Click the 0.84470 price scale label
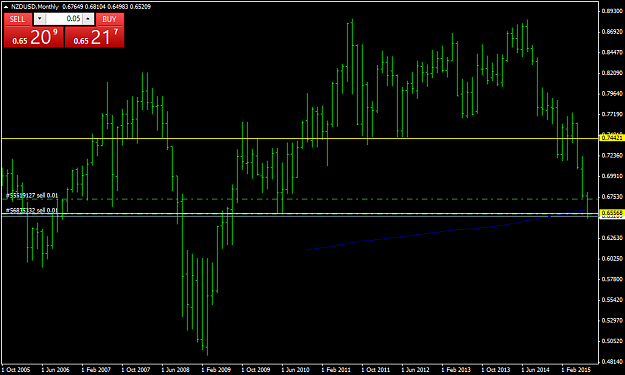Image resolution: width=625 pixels, height=375 pixels. [612, 52]
